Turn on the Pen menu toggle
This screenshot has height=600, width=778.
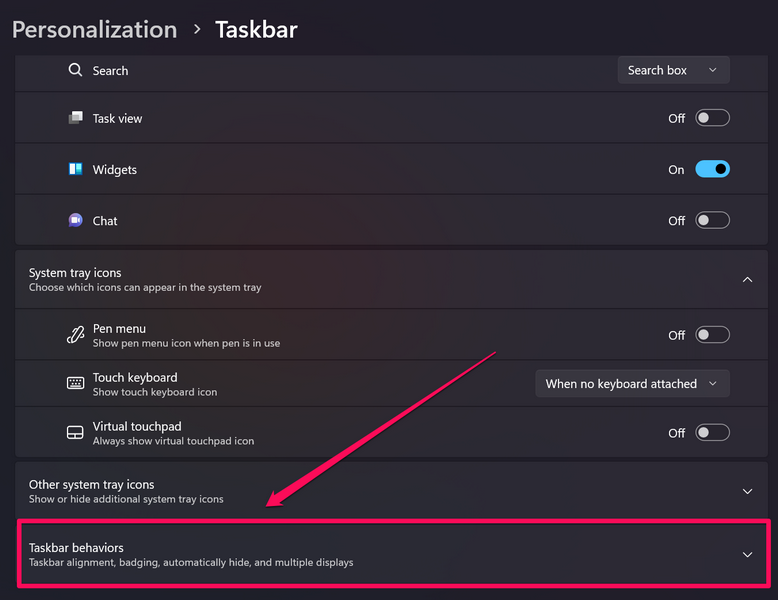[x=712, y=335]
